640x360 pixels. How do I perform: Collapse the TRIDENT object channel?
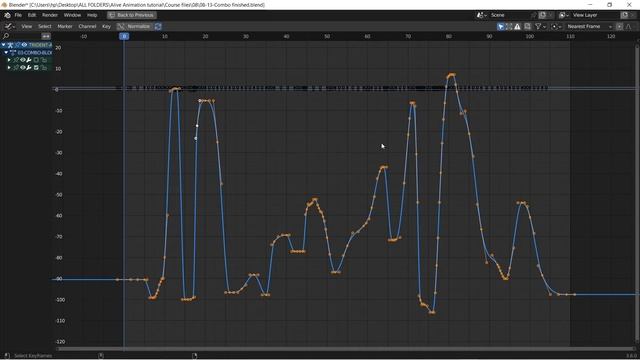[x=3, y=44]
